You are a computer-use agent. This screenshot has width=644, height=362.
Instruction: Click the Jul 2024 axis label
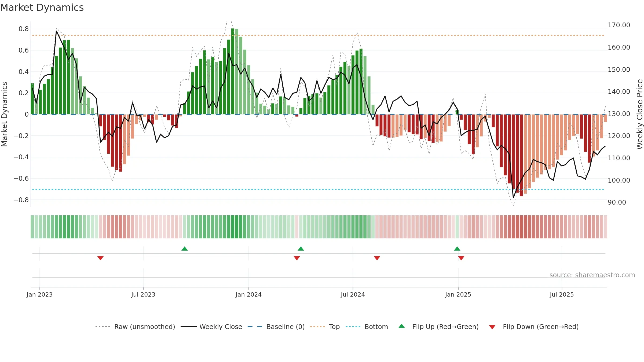353,294
